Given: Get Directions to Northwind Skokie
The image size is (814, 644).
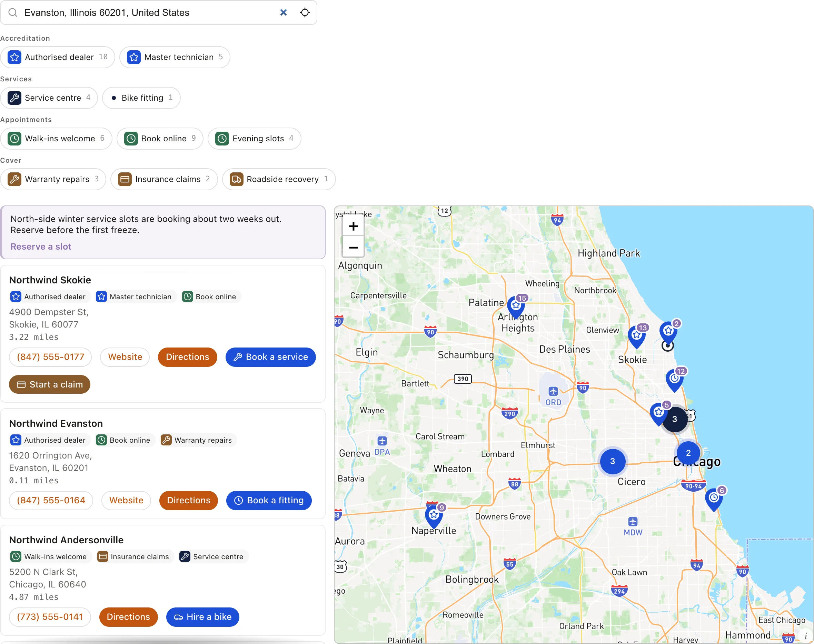Looking at the screenshot, I should pyautogui.click(x=188, y=357).
